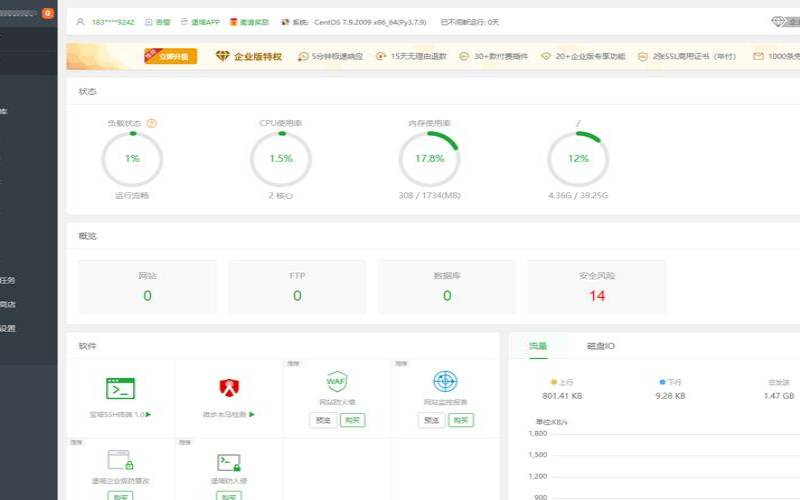Click the play arrow after 宝塔SSH终端 1.0
Screen dimensions: 800x500
[x=148, y=414]
